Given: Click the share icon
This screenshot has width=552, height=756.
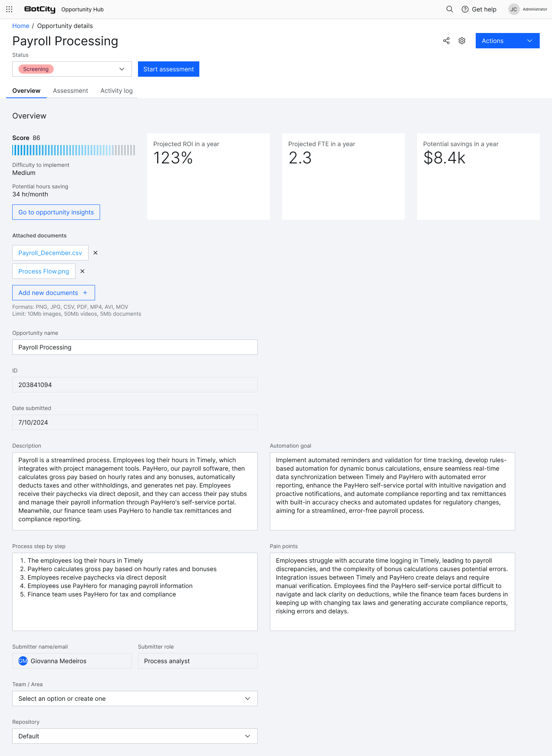Looking at the screenshot, I should click(446, 41).
